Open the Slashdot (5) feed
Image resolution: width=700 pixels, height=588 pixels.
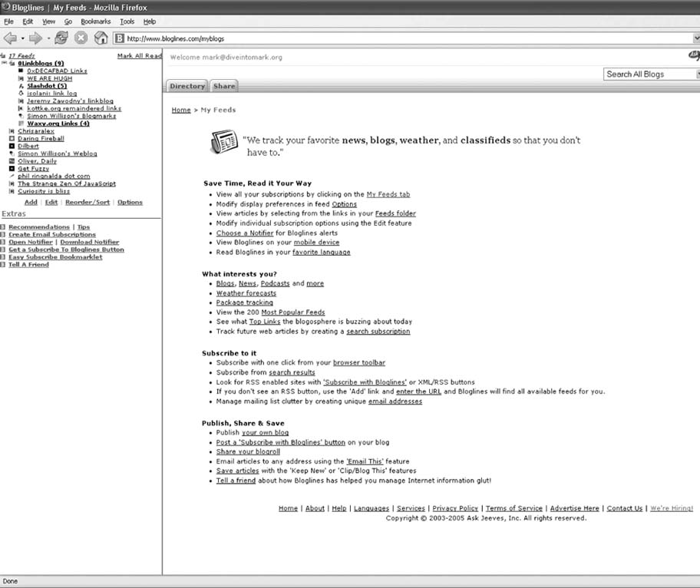click(x=47, y=86)
